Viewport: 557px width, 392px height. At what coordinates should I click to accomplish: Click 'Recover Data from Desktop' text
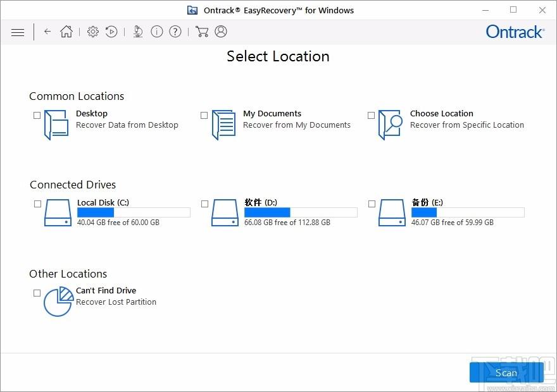[127, 125]
